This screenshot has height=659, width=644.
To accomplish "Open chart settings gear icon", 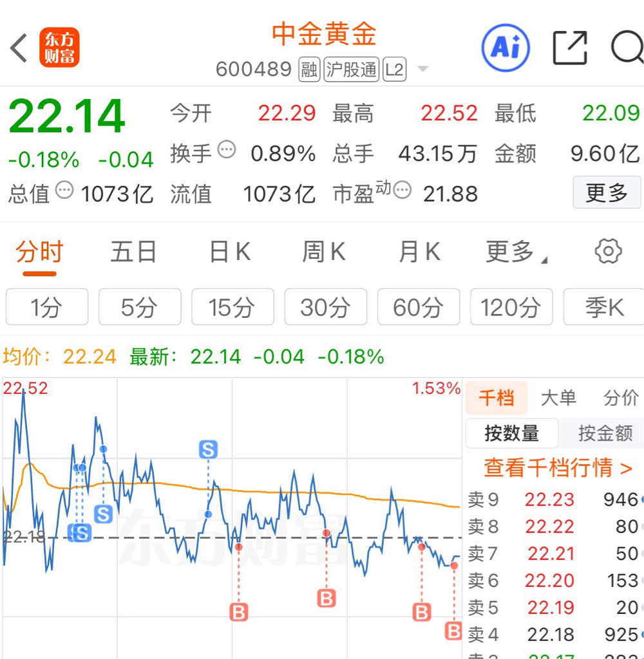I will click(x=608, y=252).
